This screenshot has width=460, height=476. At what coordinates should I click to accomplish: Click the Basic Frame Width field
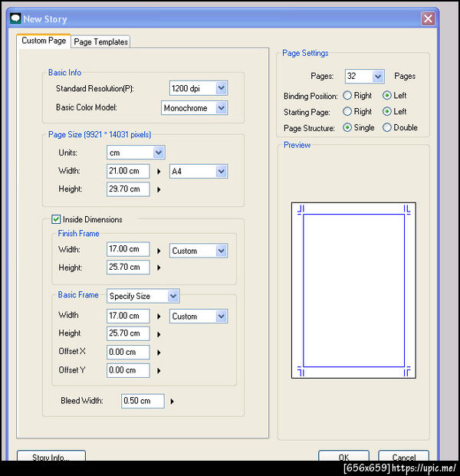(128, 316)
